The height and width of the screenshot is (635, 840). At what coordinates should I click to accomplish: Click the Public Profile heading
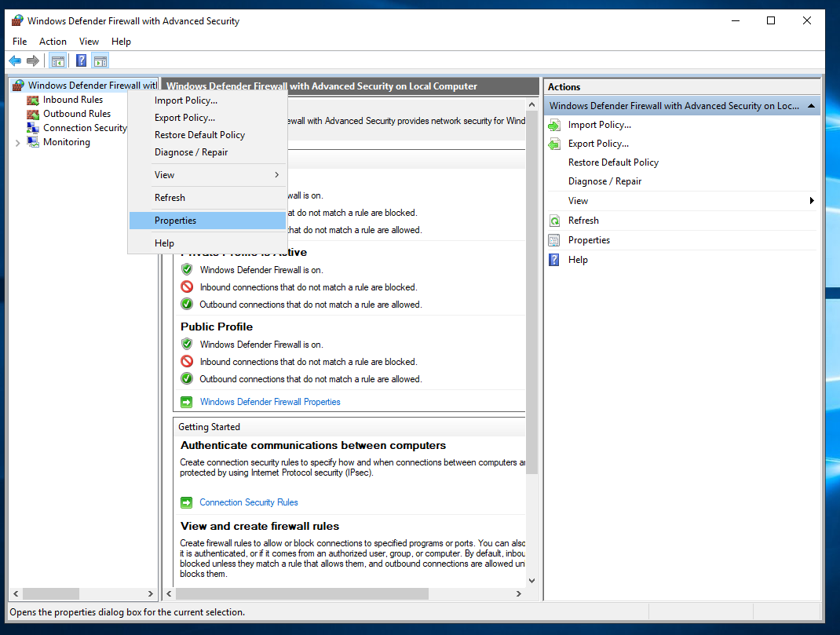217,327
